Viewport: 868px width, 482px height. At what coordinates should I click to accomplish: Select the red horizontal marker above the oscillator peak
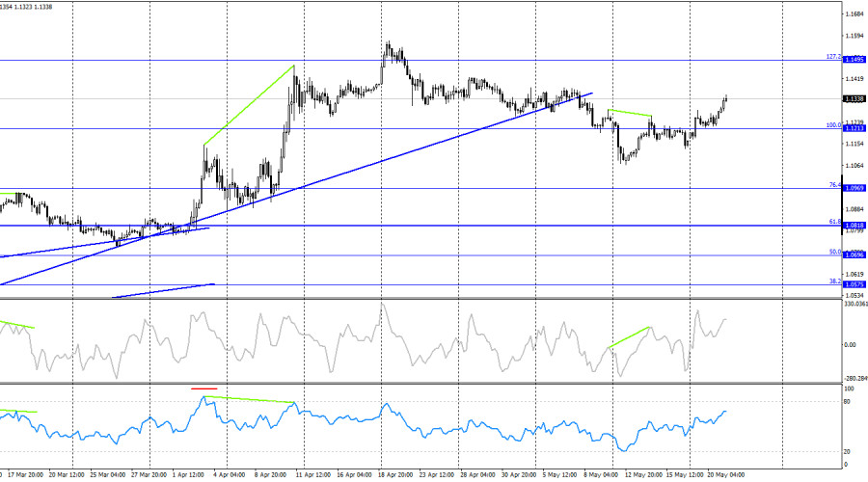point(204,388)
